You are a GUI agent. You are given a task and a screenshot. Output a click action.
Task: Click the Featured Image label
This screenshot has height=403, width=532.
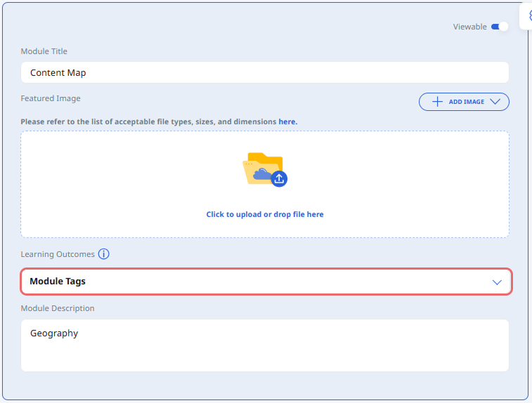51,98
